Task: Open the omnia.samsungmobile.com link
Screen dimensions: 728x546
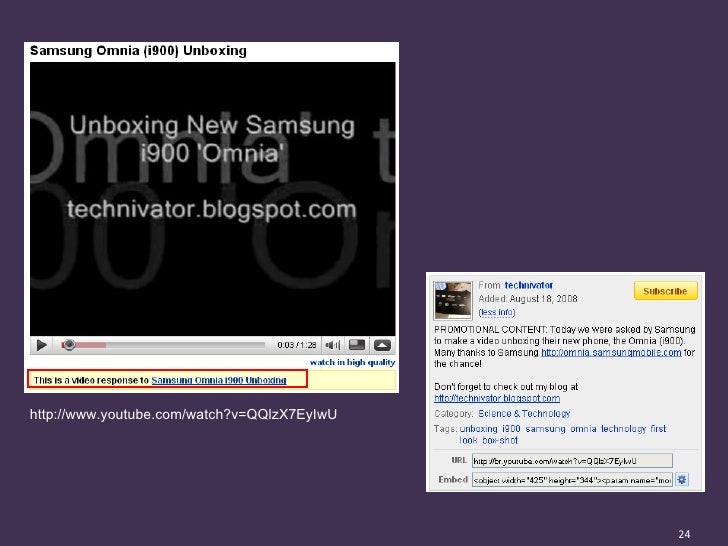Action: [x=611, y=352]
